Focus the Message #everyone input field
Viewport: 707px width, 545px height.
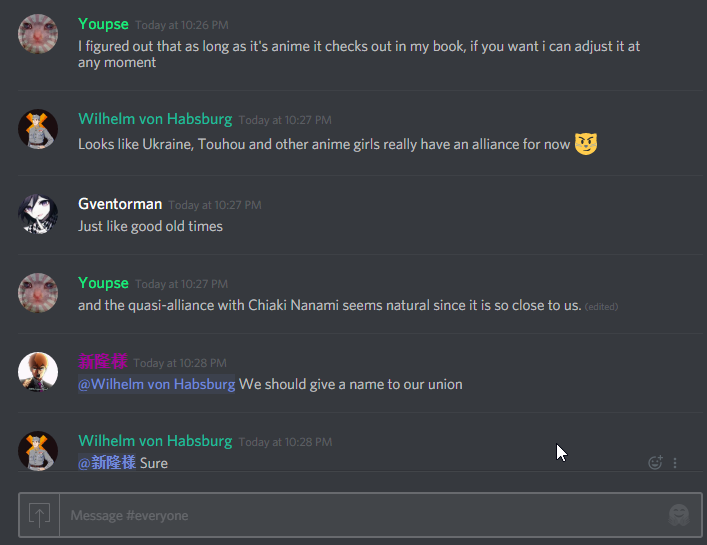[x=363, y=515]
